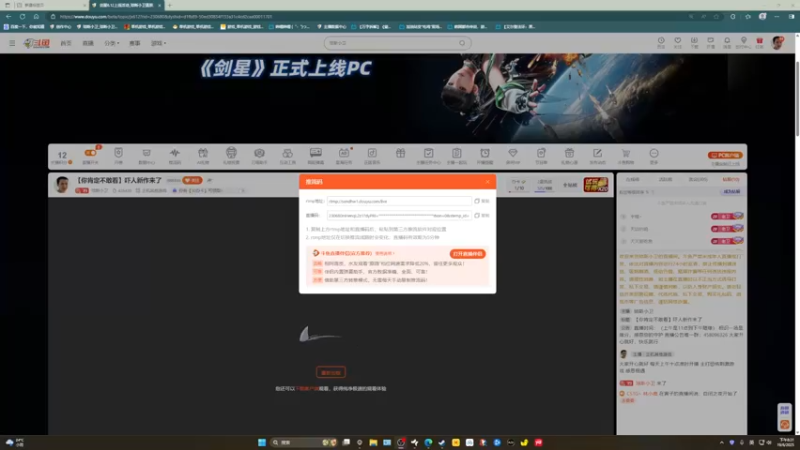Expand the 分类 dropdown in nav
Image resolution: width=800 pixels, height=450 pixels.
point(112,43)
